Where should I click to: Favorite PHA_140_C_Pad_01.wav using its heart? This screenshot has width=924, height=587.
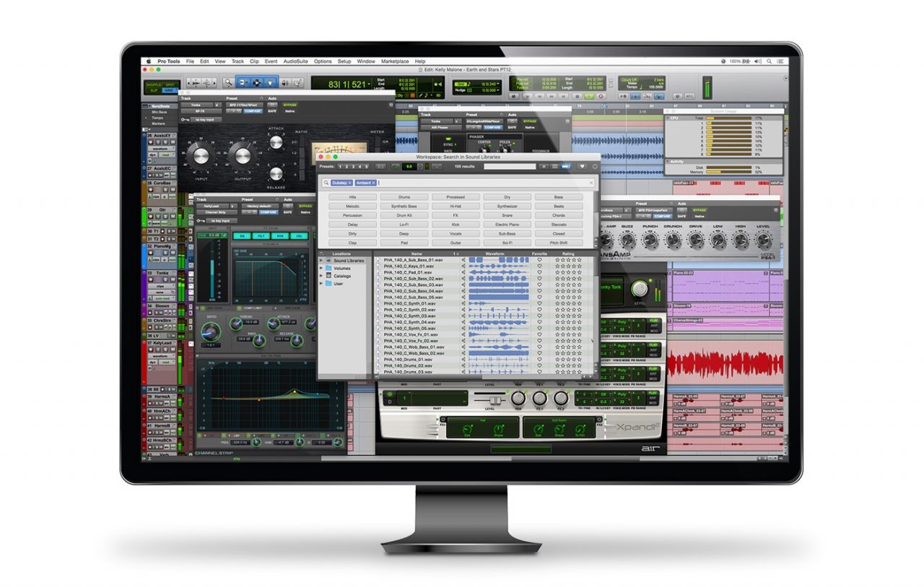click(539, 273)
